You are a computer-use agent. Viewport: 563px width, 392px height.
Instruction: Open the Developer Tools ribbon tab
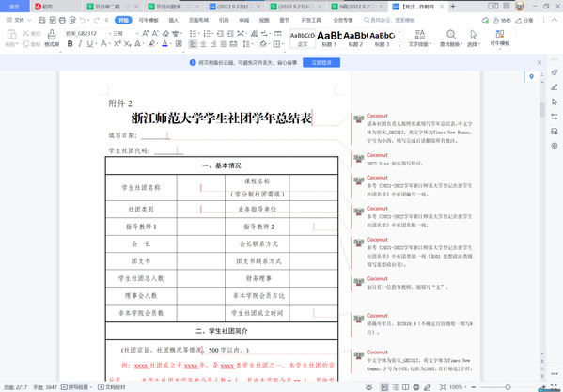pyautogui.click(x=311, y=20)
